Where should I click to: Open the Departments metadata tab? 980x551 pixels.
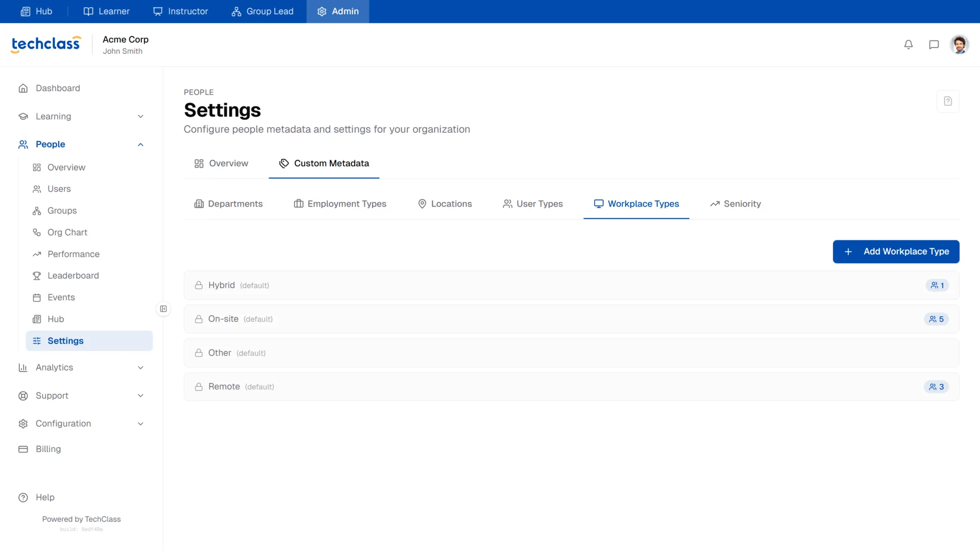click(228, 204)
